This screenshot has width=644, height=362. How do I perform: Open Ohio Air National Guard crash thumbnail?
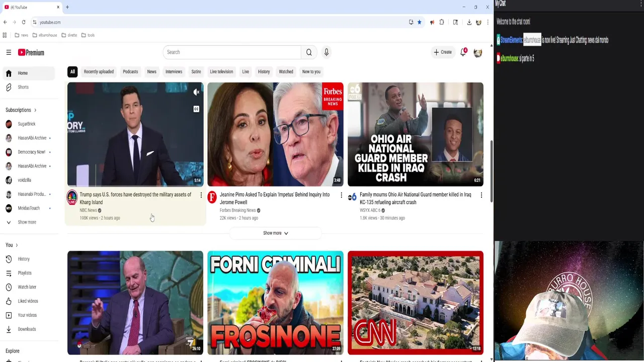click(x=416, y=134)
